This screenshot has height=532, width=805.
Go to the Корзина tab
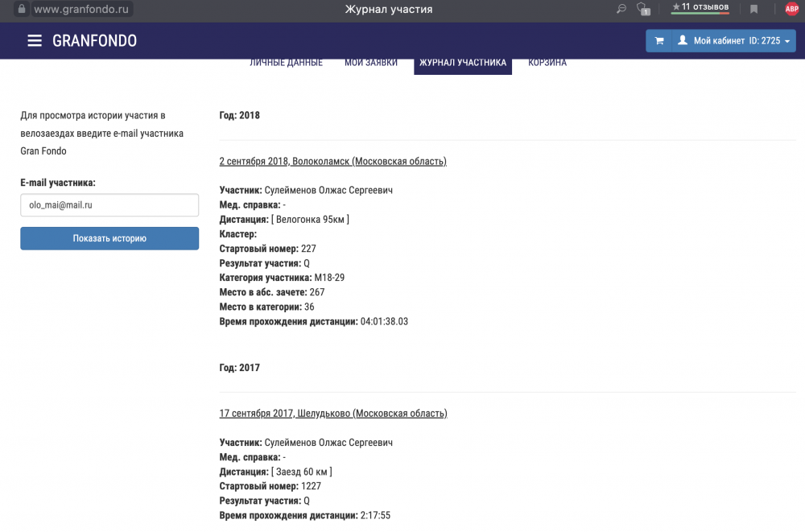click(547, 63)
